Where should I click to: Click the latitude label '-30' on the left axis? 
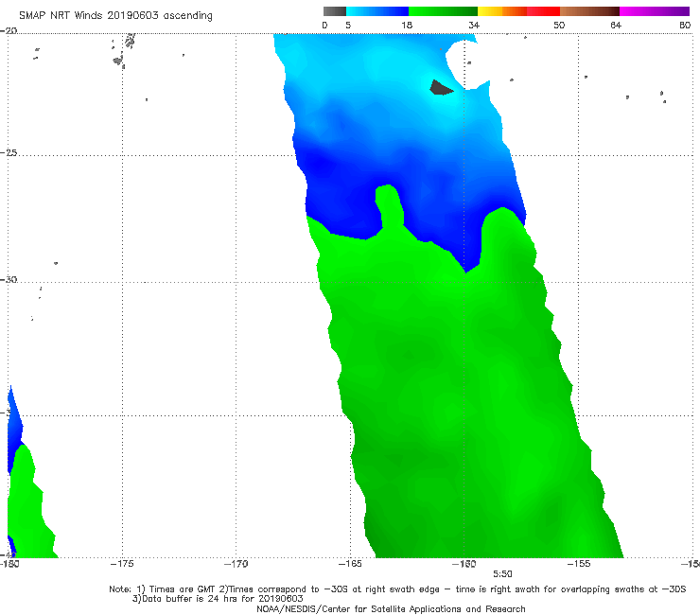click(9, 279)
